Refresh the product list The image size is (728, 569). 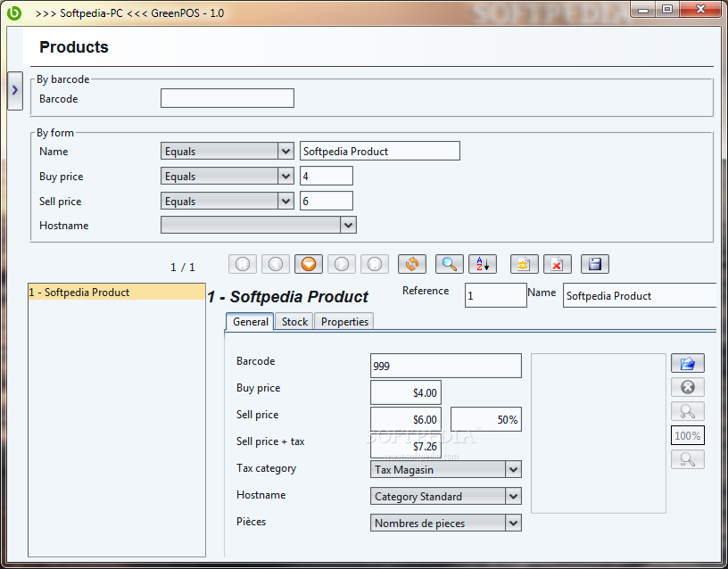coord(412,264)
